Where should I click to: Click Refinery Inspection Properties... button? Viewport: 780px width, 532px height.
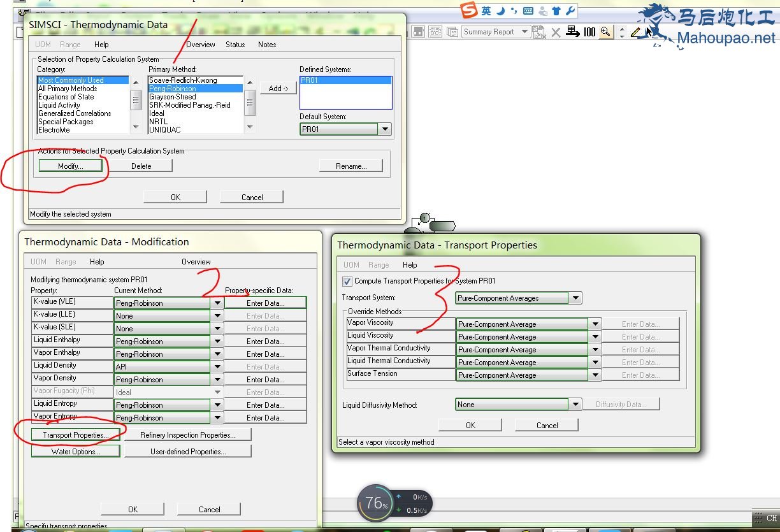point(187,435)
